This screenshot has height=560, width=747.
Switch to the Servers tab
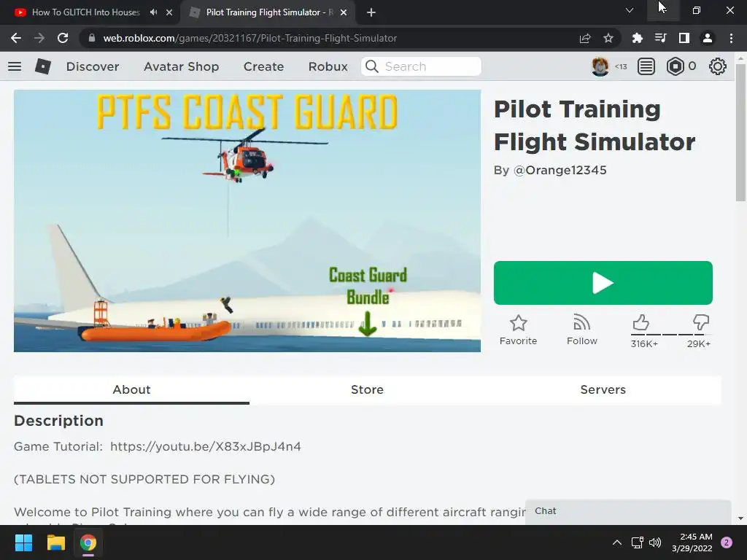click(603, 389)
